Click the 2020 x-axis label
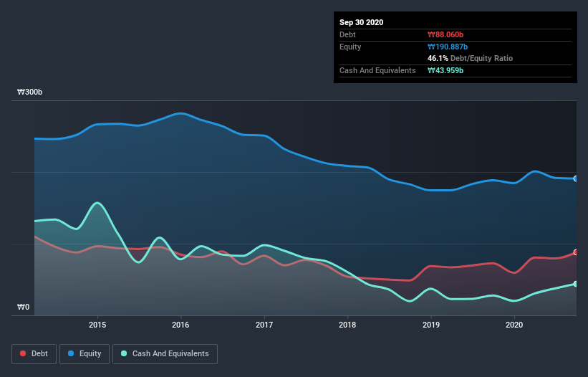This screenshot has width=588, height=377. 514,325
